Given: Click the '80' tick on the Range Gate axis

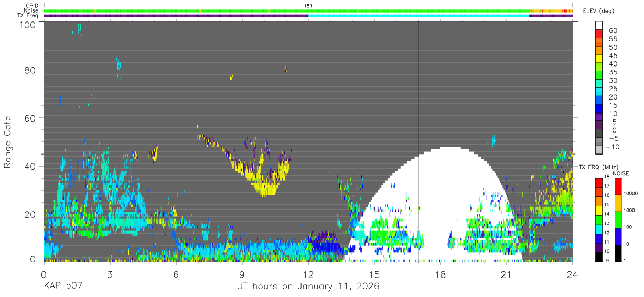Looking at the screenshot, I should (30, 70).
